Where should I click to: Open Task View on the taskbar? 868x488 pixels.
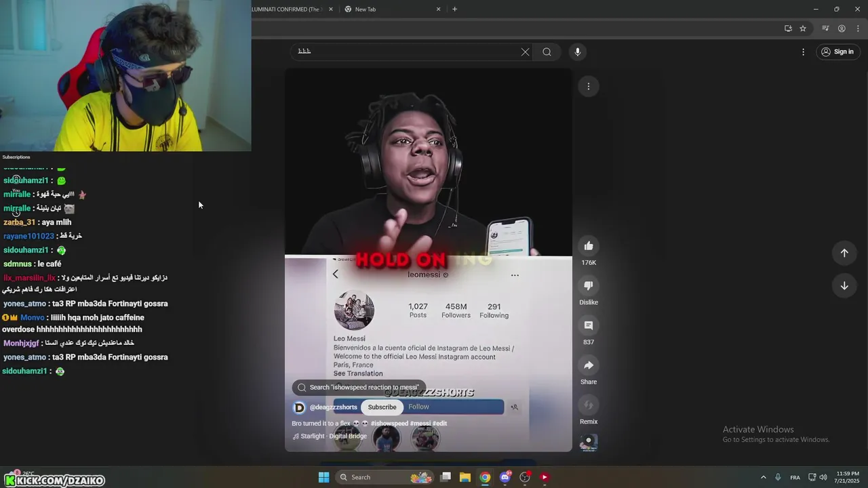coord(446,477)
